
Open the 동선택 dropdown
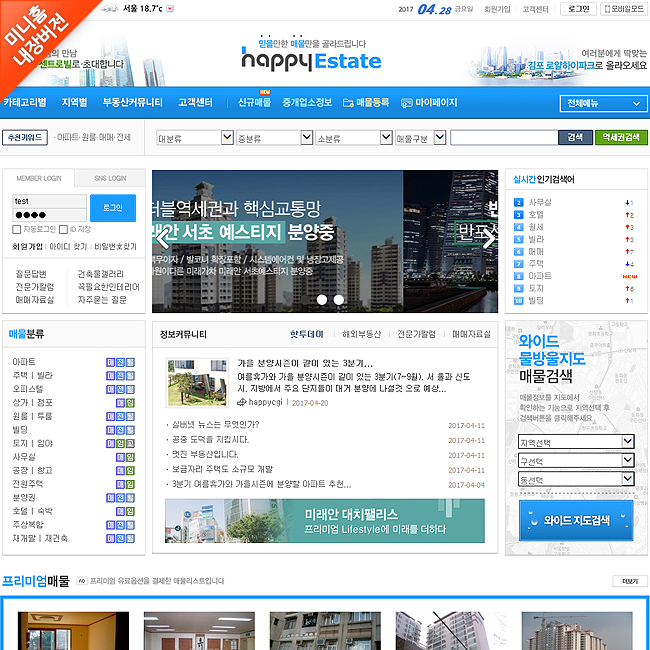click(576, 479)
